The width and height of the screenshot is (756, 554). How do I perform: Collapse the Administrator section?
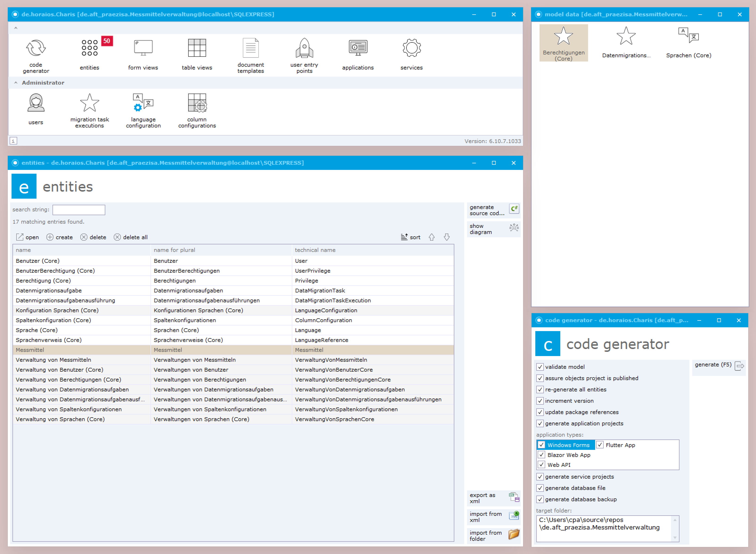16,82
